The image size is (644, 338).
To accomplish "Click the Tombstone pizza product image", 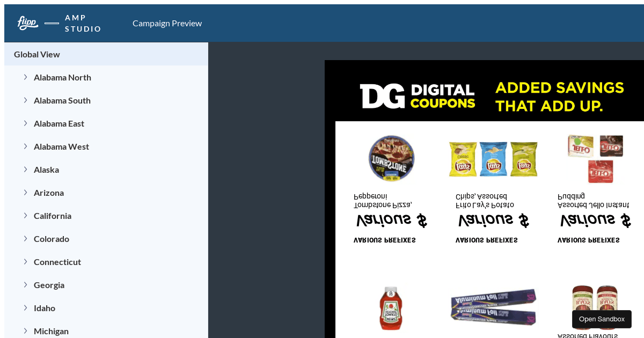I will pos(391,158).
